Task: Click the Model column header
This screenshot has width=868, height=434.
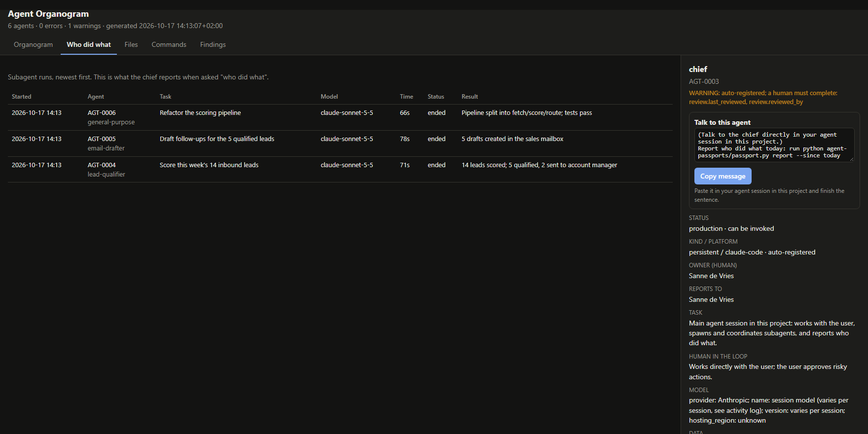Action: point(329,97)
